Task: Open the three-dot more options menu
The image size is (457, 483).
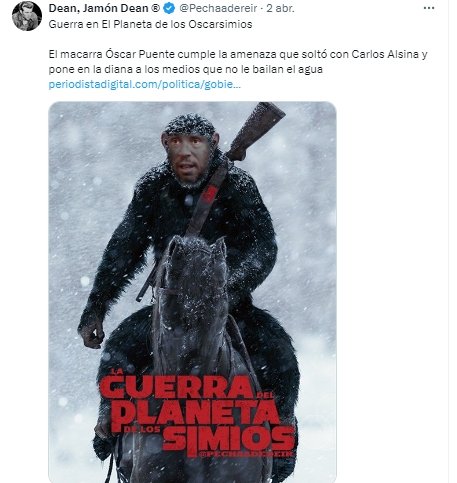Action: click(429, 8)
